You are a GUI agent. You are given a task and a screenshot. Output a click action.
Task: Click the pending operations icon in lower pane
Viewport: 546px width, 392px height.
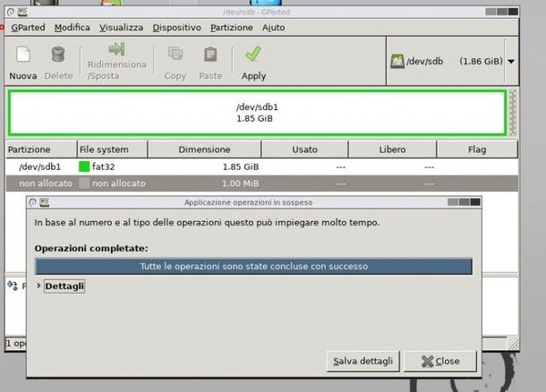click(x=13, y=285)
